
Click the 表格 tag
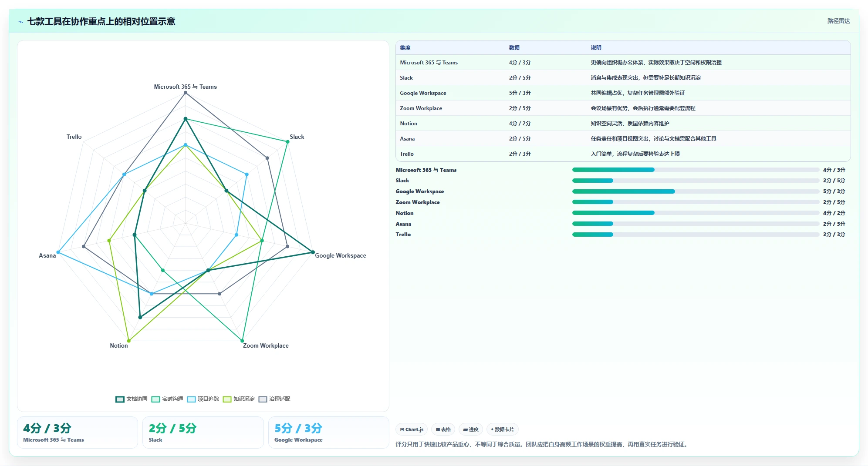coord(443,429)
